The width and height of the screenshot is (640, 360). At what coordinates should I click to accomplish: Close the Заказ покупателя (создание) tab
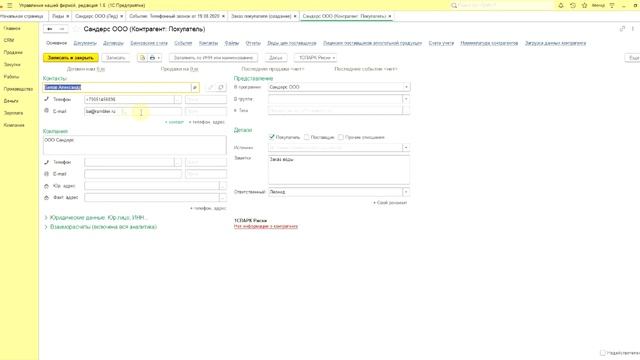tap(295, 16)
